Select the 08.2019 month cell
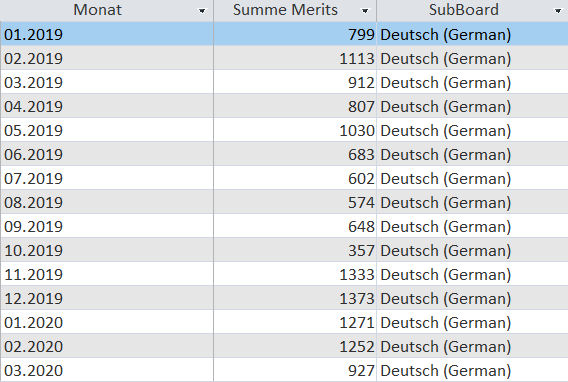568x382 pixels. point(107,202)
